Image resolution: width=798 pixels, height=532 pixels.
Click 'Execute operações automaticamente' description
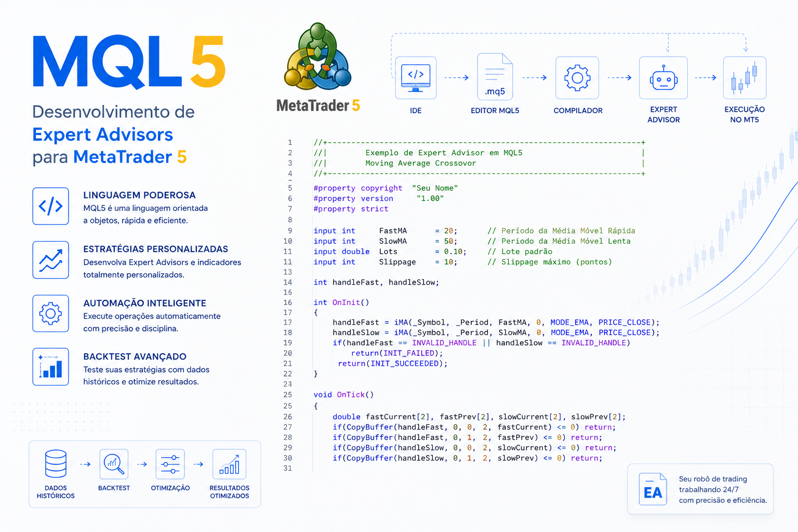[152, 316]
